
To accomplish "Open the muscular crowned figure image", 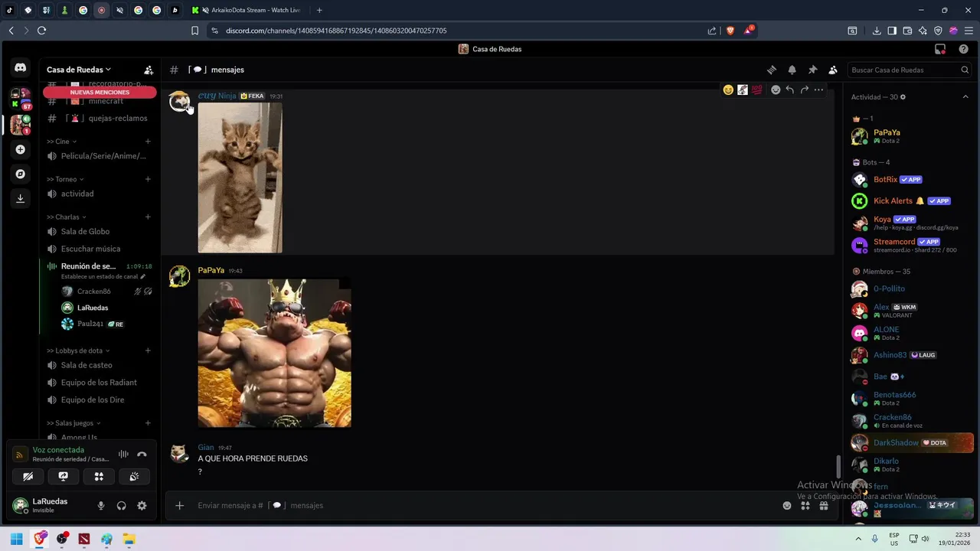I will (274, 353).
